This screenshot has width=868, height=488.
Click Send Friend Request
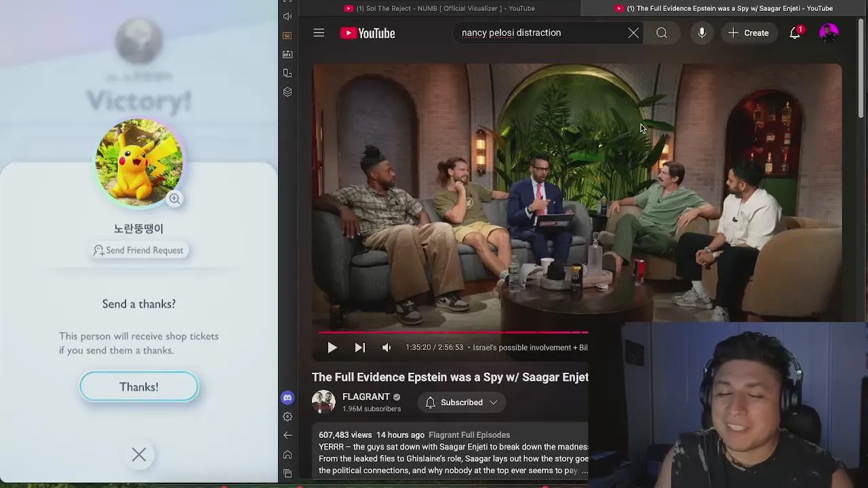click(139, 250)
